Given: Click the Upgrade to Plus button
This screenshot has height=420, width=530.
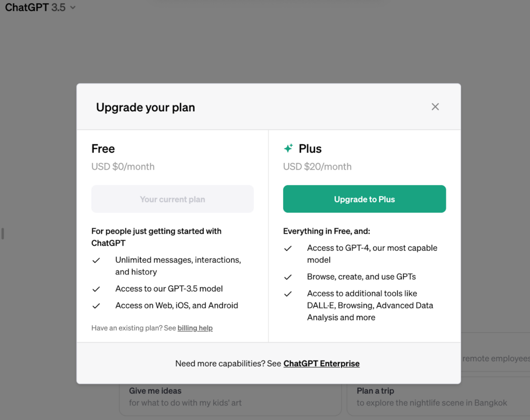Looking at the screenshot, I should click(x=364, y=199).
